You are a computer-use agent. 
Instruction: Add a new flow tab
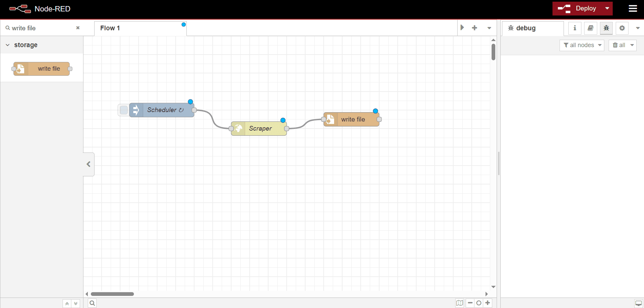click(x=474, y=28)
